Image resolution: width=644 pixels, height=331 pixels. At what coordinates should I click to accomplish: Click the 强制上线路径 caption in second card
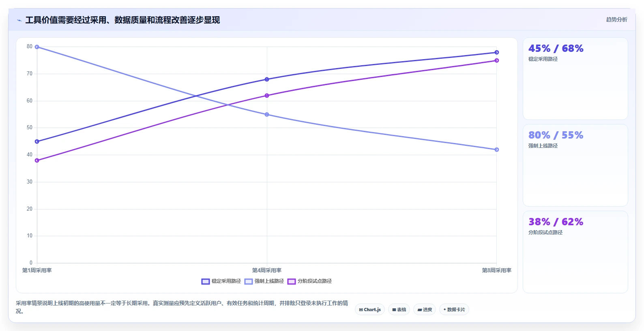click(x=543, y=146)
